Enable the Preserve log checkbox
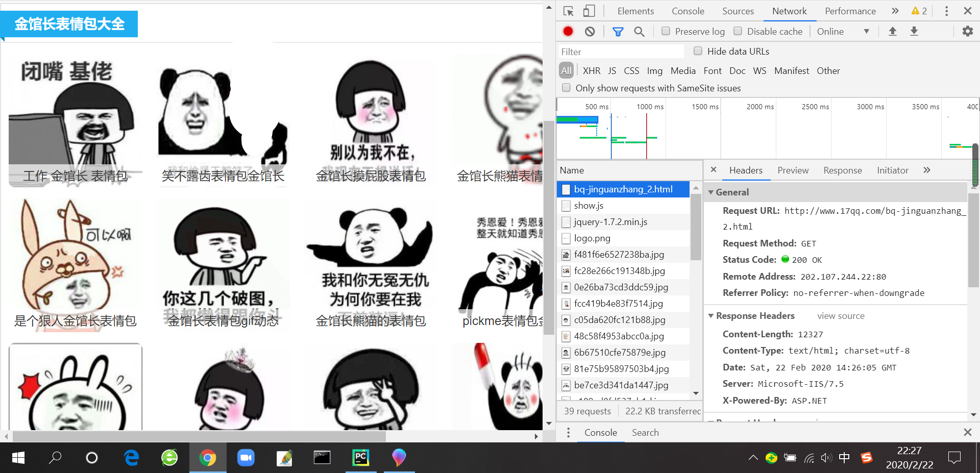The height and width of the screenshot is (473, 980). 666,31
